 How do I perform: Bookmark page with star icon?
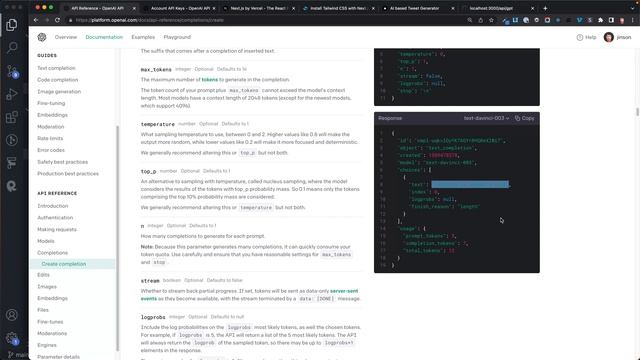pyautogui.click(x=491, y=20)
